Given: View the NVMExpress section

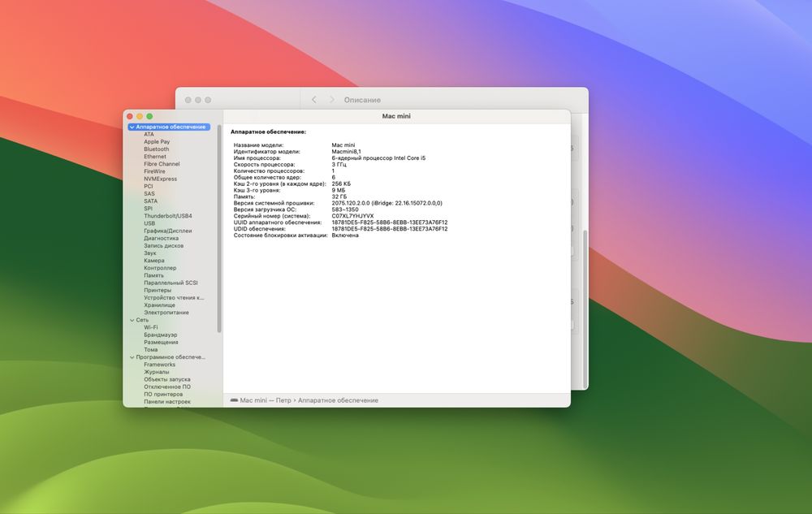Looking at the screenshot, I should click(160, 179).
